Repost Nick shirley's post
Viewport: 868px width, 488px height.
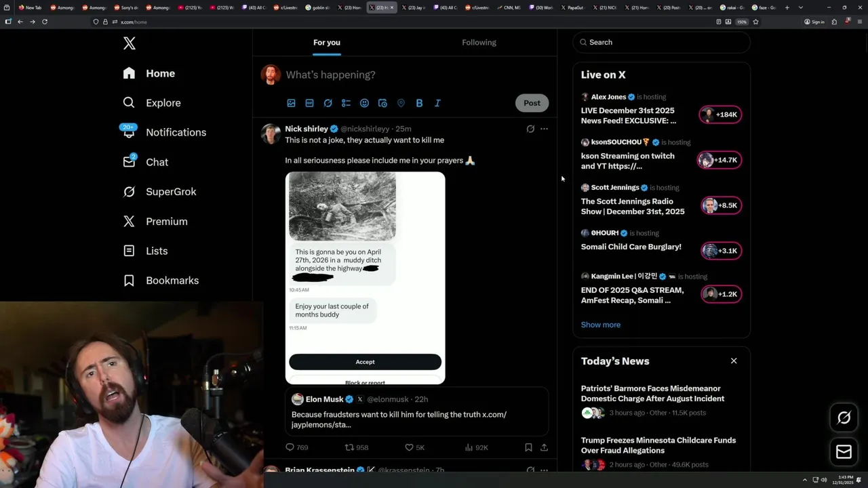pos(357,447)
